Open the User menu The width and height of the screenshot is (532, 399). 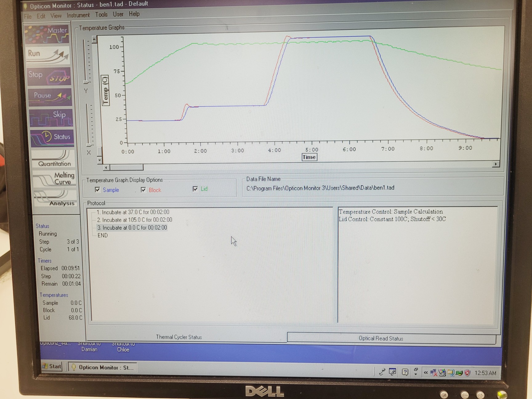coord(118,14)
